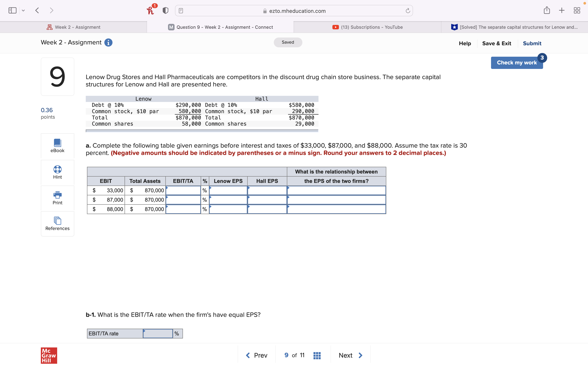588x367 pixels.
Task: Show the tab overview
Action: (x=577, y=10)
